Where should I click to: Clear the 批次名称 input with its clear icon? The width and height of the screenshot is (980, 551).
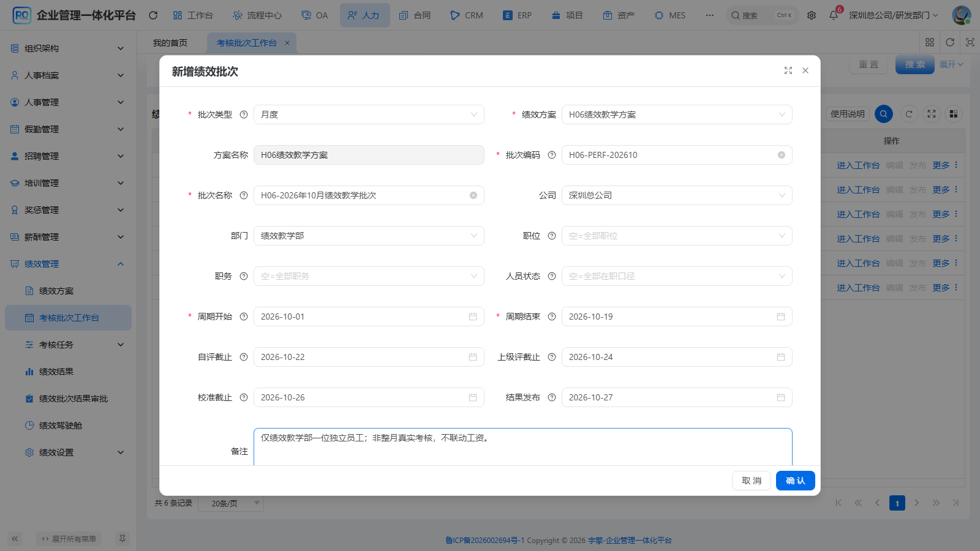click(473, 195)
